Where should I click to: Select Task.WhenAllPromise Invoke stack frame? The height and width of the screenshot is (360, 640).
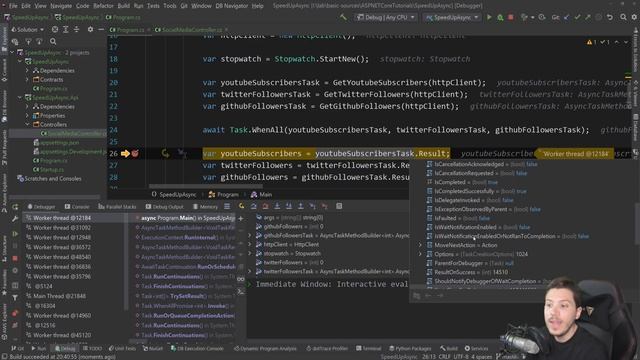186,306
